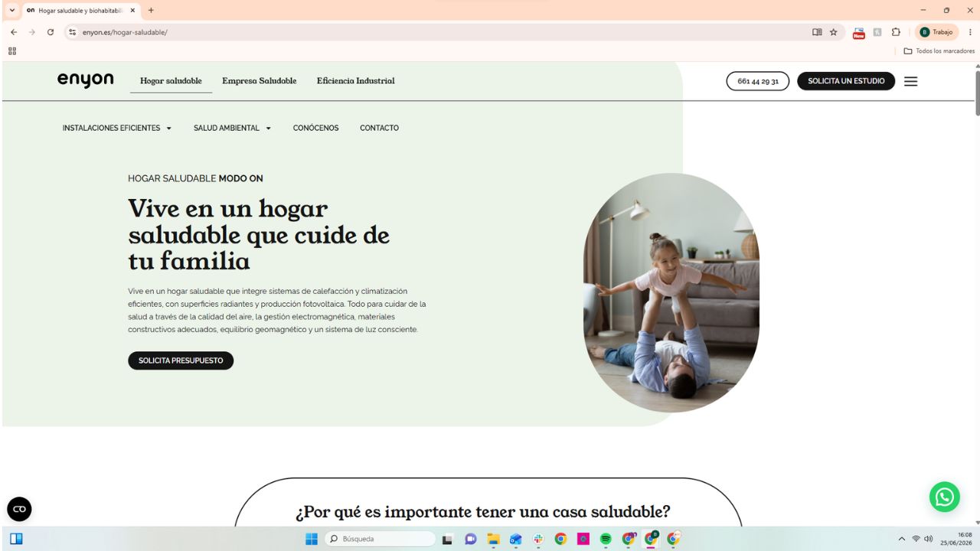The image size is (980, 551).
Task: Open Spotify from the taskbar
Action: coord(606,539)
